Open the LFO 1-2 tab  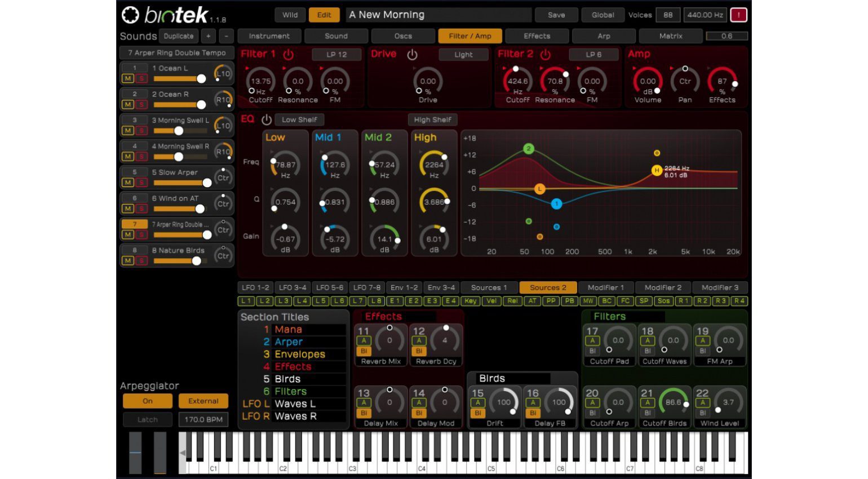pyautogui.click(x=255, y=287)
